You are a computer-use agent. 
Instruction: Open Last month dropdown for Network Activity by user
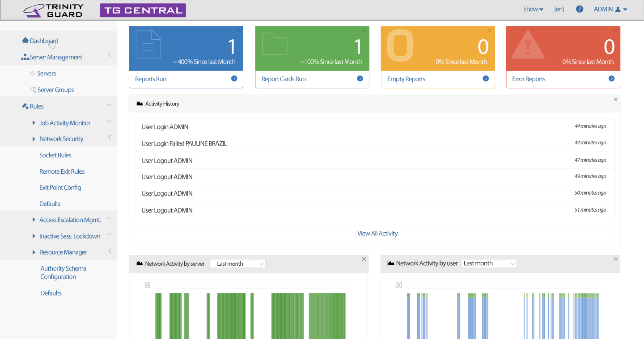(x=489, y=263)
